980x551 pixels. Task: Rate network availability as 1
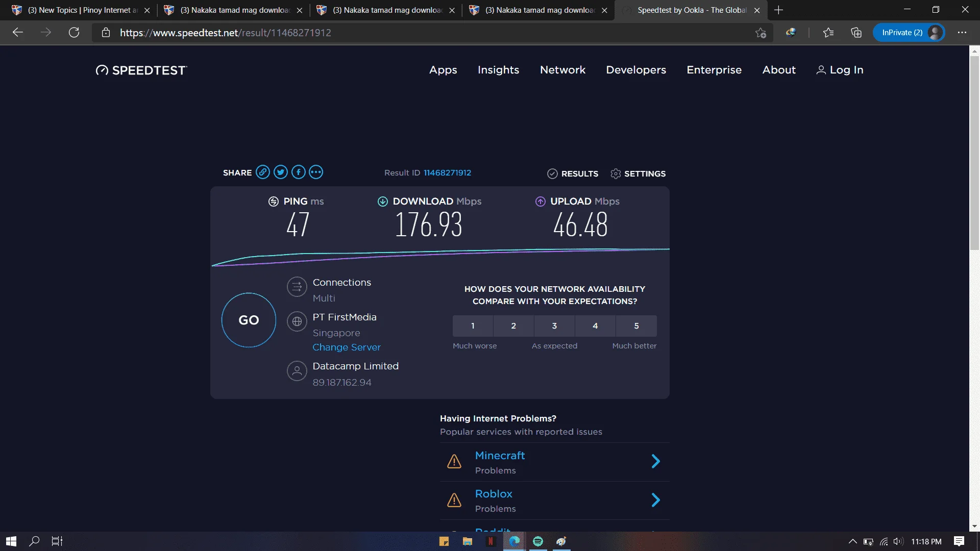click(473, 326)
